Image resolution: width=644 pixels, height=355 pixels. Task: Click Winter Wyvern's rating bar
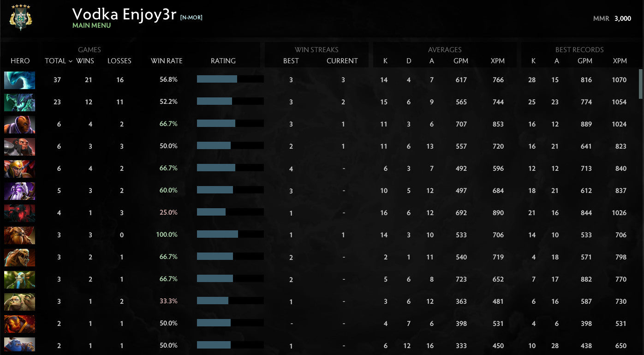(231, 79)
